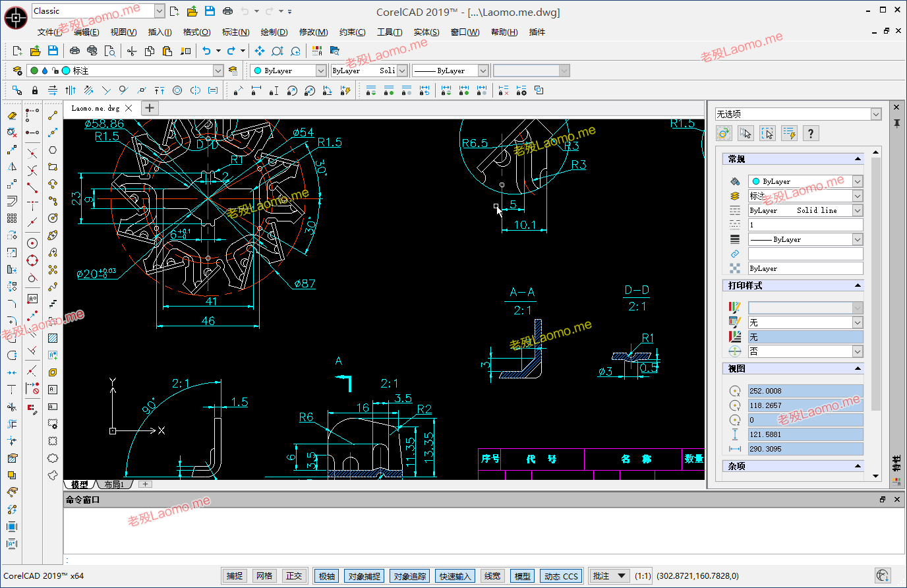
Task: Click the Undo arrow icon
Action: point(206,51)
